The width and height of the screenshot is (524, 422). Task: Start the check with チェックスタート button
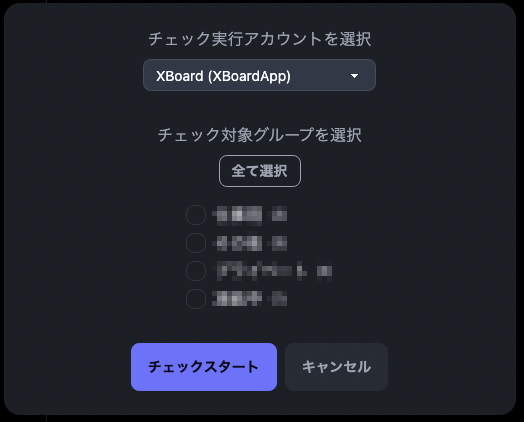[x=204, y=367]
